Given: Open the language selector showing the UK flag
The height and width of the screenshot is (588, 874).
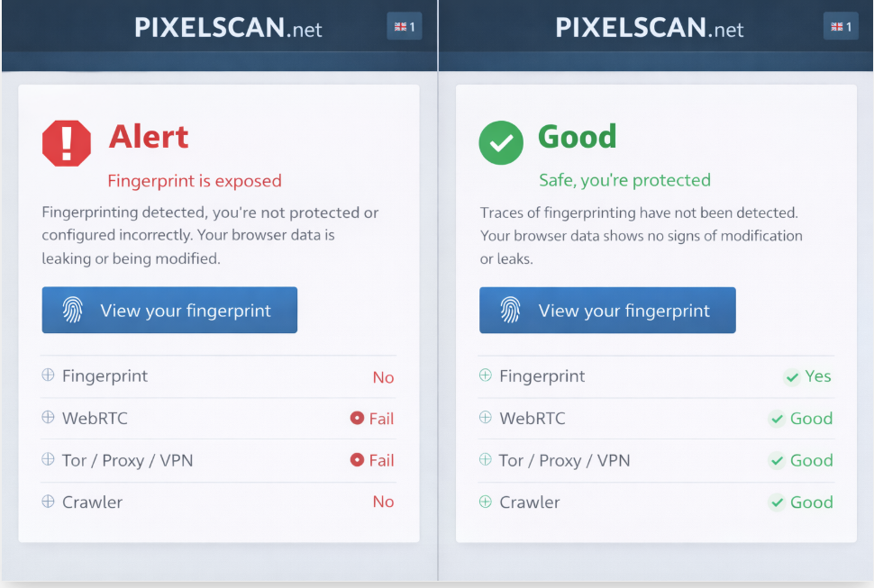Looking at the screenshot, I should pyautogui.click(x=404, y=26).
